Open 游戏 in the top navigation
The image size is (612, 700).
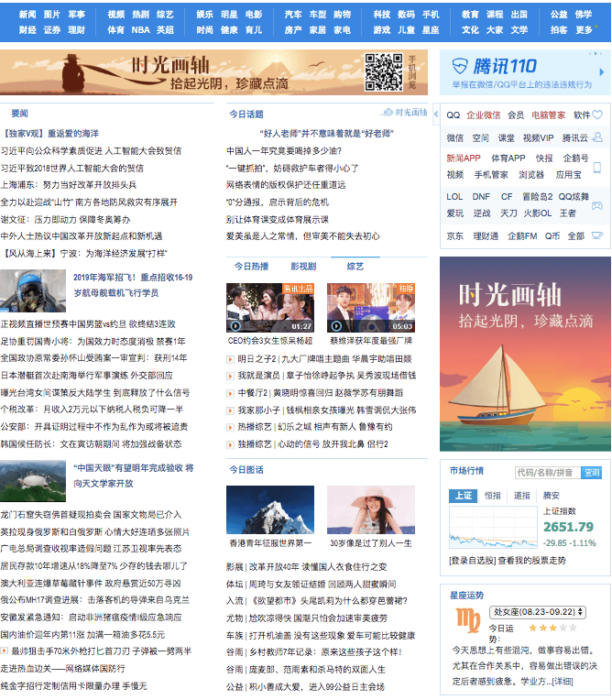click(x=382, y=30)
